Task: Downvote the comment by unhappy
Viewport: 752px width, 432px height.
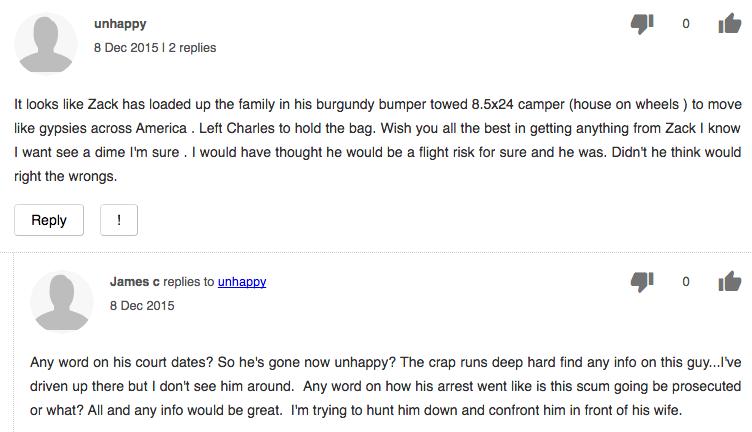Action: click(x=642, y=23)
